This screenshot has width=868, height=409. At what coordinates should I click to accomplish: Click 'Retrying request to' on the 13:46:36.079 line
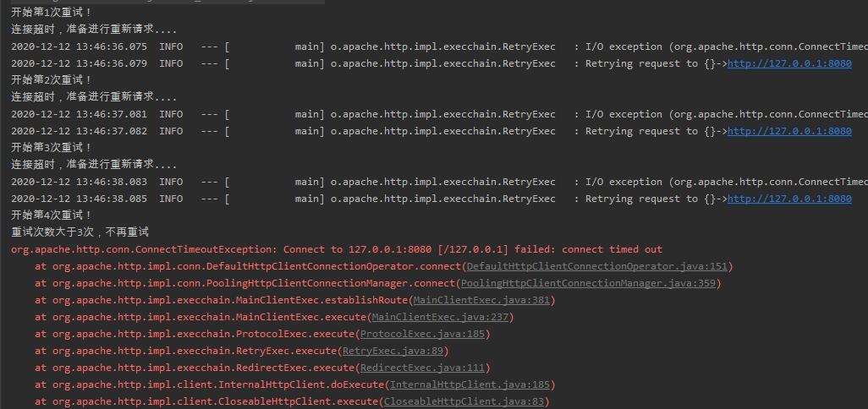pyautogui.click(x=641, y=63)
